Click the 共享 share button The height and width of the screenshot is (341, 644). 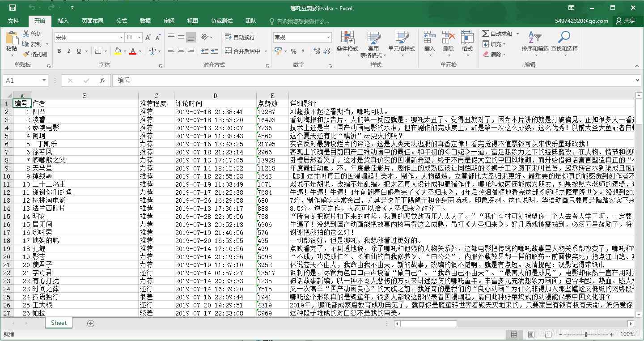coord(626,21)
